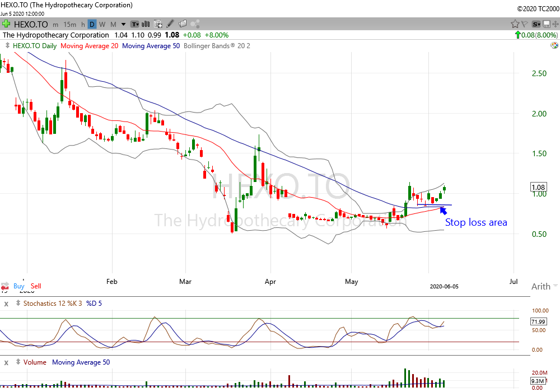Screen dimensions: 560x392
Task: Click the Bollinger Bands 20 2 legend
Action: point(217,46)
